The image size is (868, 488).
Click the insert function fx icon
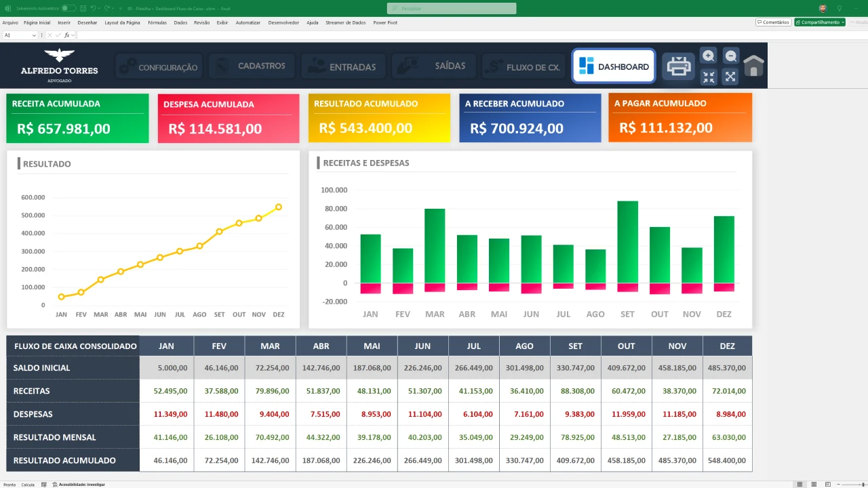pyautogui.click(x=67, y=35)
